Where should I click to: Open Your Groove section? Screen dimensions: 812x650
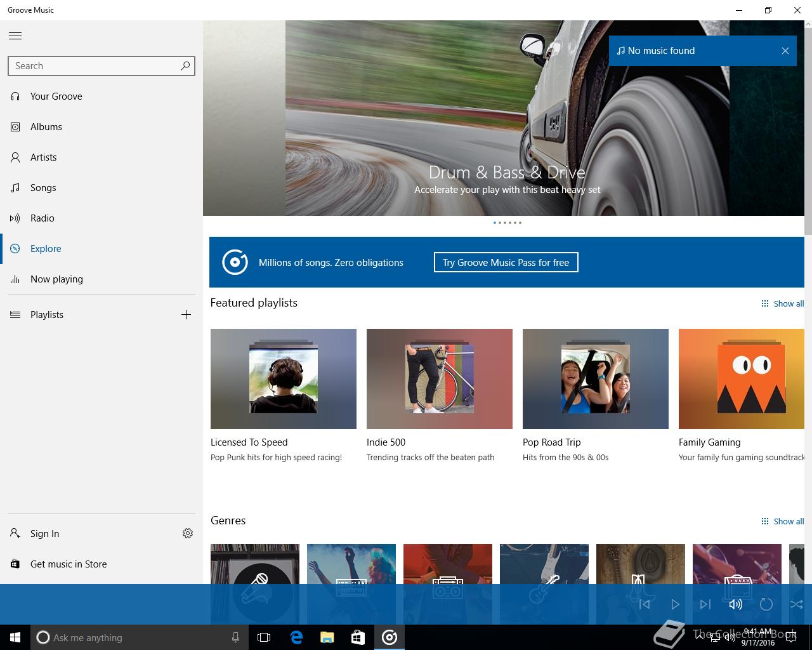(x=101, y=96)
